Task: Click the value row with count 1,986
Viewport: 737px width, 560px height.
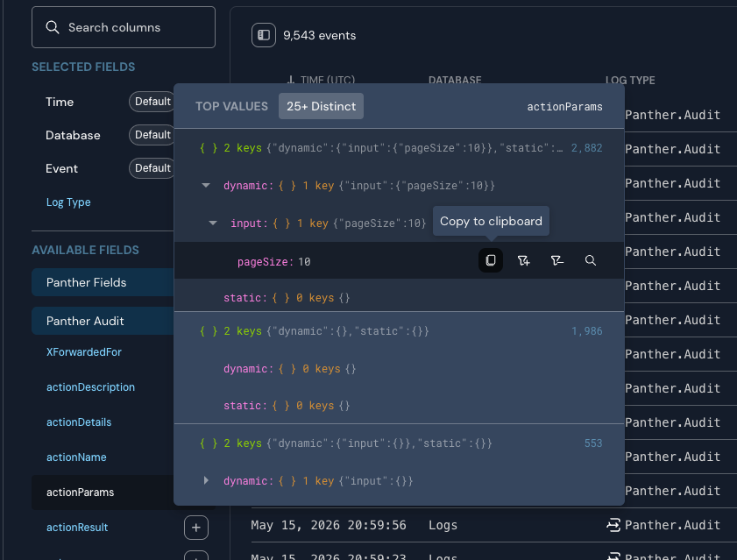Action: click(x=399, y=331)
